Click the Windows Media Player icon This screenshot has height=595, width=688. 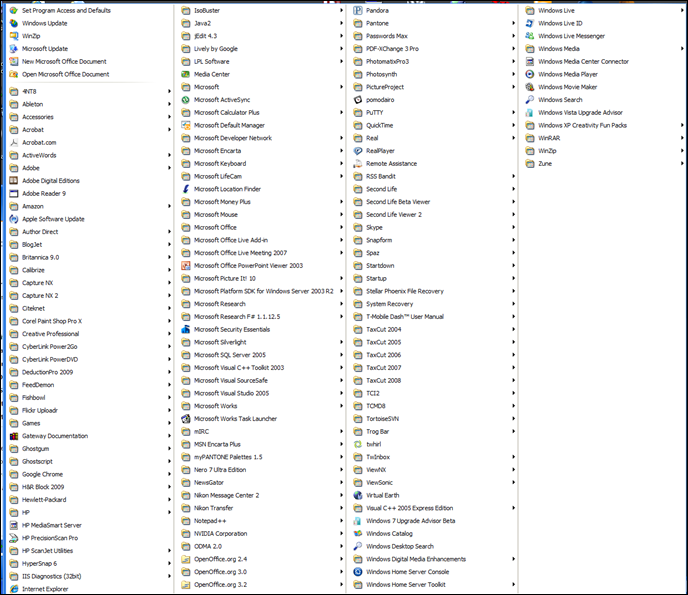(529, 74)
